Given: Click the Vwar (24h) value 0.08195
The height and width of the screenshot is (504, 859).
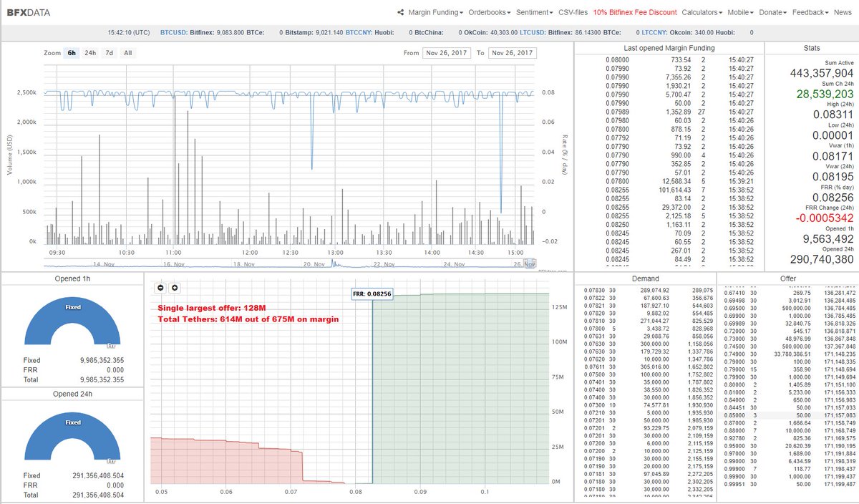Looking at the screenshot, I should pos(832,176).
